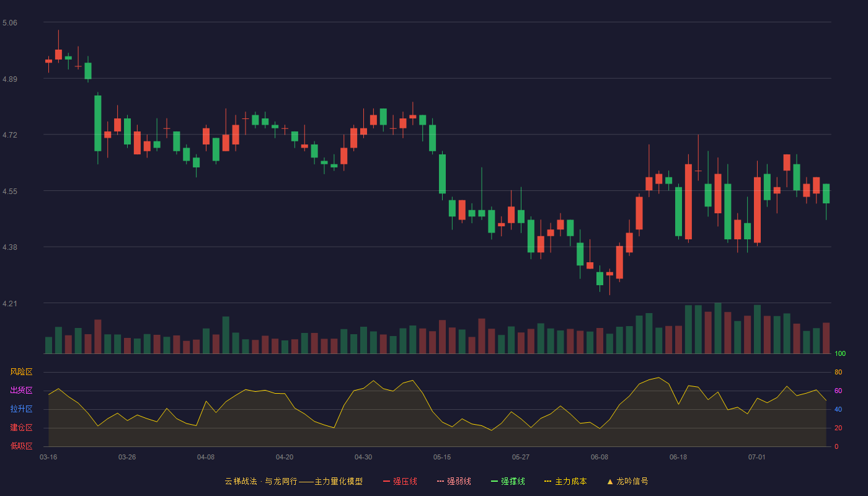Toggle the 强弱线 dashed legend icon
This screenshot has height=496, width=868.
pos(440,481)
